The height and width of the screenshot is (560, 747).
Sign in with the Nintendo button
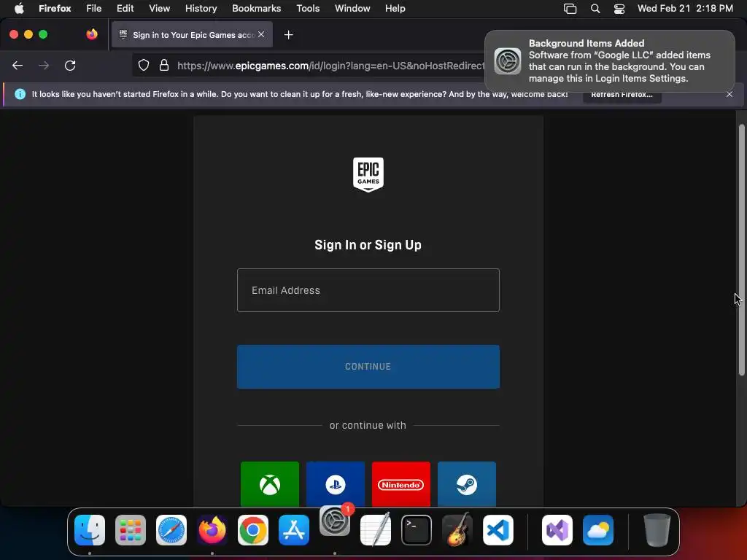pyautogui.click(x=401, y=484)
